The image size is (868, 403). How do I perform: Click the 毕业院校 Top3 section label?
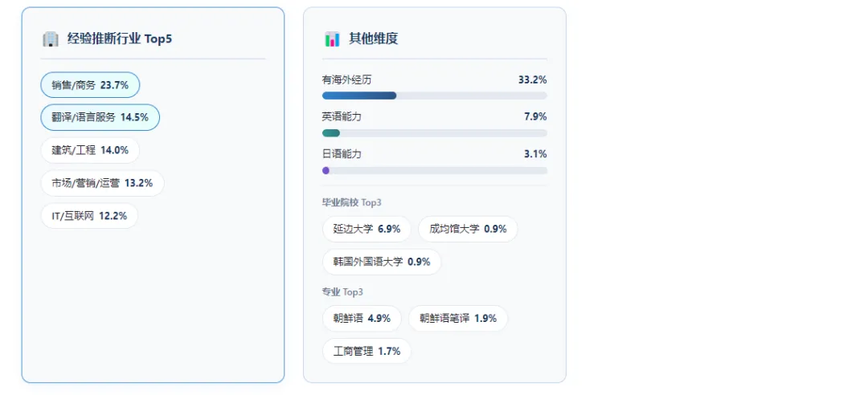[x=351, y=202]
